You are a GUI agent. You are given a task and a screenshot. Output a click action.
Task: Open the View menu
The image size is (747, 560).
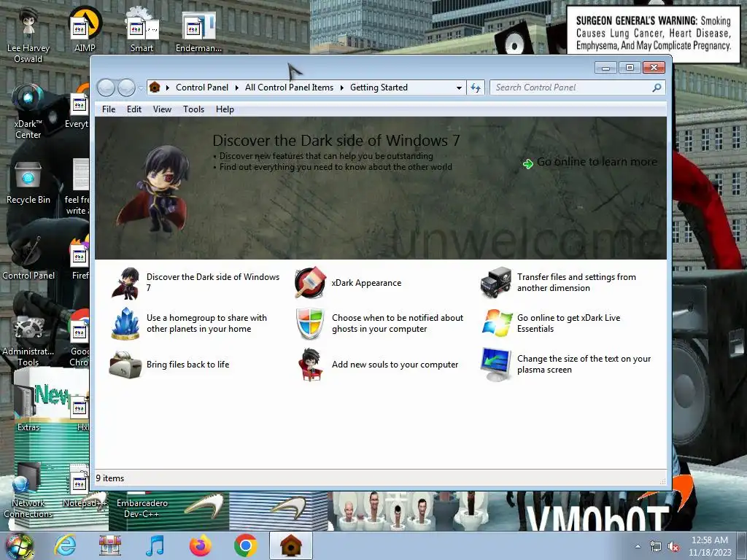(x=162, y=109)
